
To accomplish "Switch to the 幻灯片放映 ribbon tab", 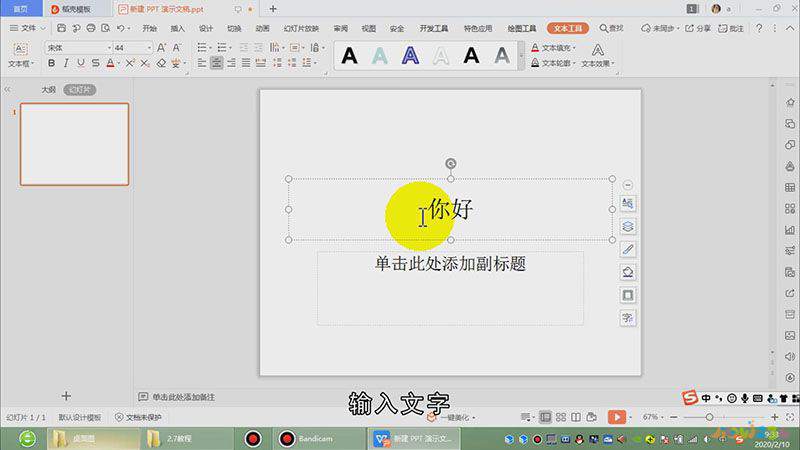I will (301, 29).
